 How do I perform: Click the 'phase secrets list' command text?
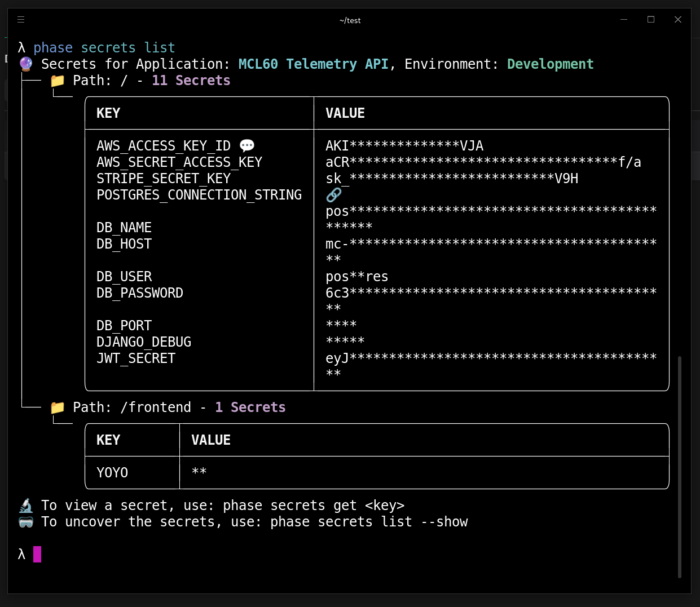pos(104,48)
